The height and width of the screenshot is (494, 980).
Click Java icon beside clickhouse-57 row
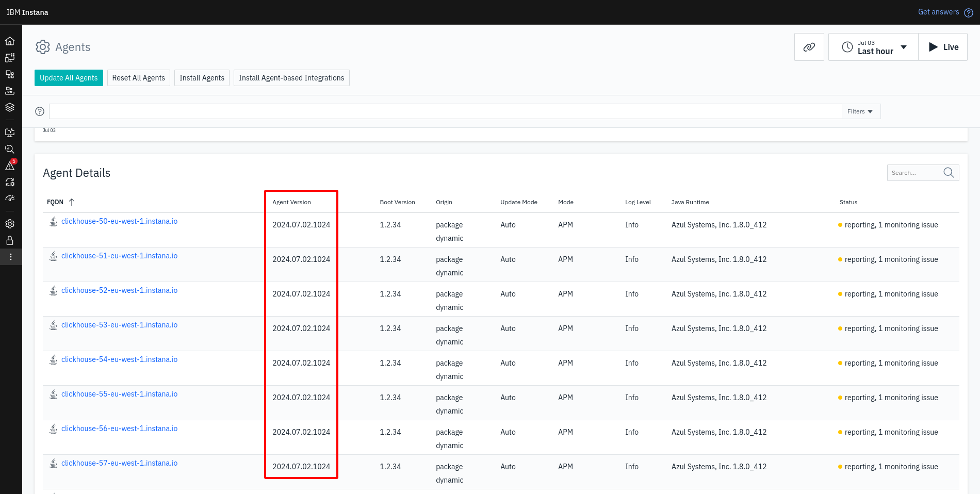pyautogui.click(x=53, y=464)
